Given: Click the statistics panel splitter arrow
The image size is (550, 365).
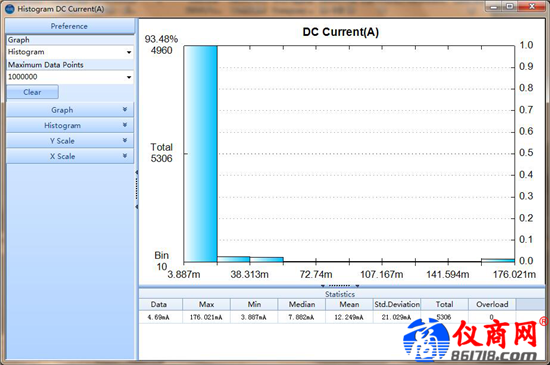Looking at the screenshot, I should point(323,285).
